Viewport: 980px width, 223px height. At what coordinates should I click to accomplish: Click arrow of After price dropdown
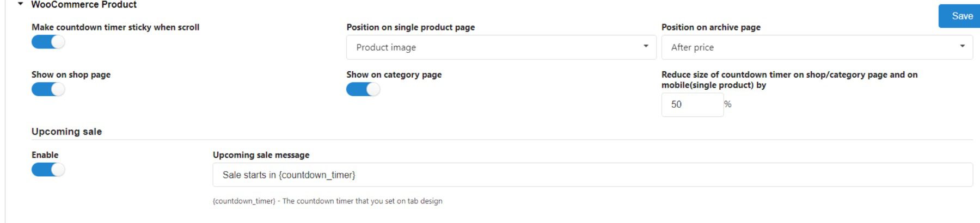click(962, 46)
